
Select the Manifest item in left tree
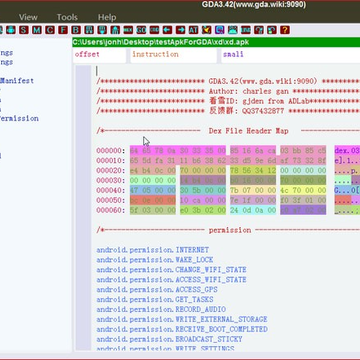coord(17,80)
